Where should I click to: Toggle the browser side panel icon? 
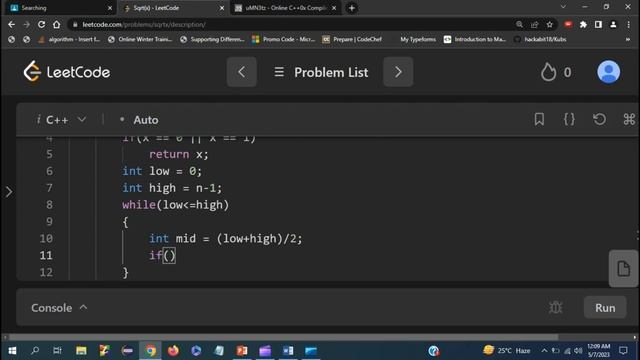tap(598, 24)
